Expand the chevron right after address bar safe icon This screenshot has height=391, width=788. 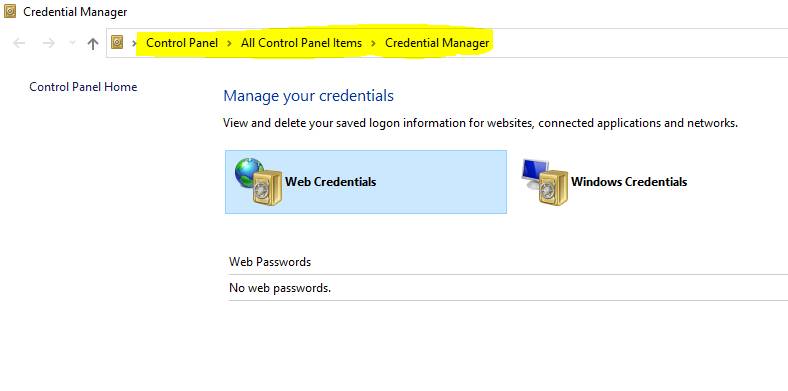click(134, 43)
